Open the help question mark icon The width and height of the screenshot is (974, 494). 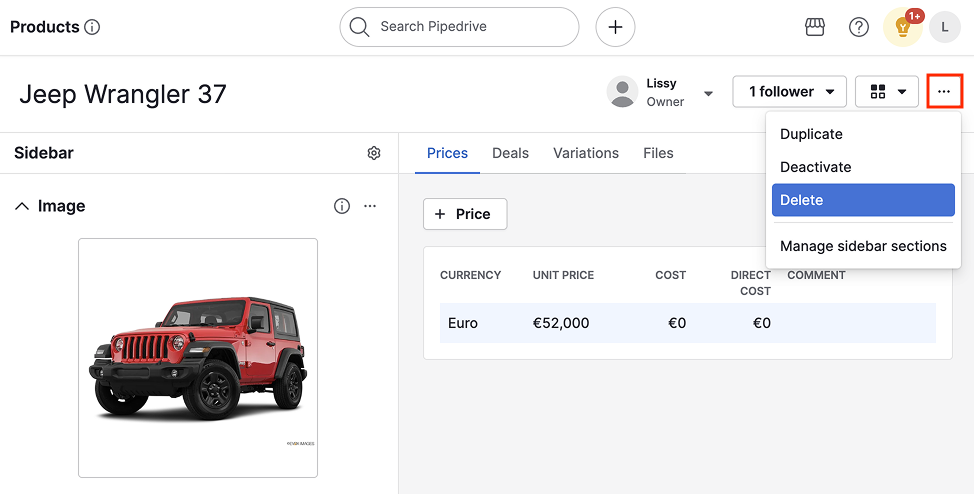859,27
